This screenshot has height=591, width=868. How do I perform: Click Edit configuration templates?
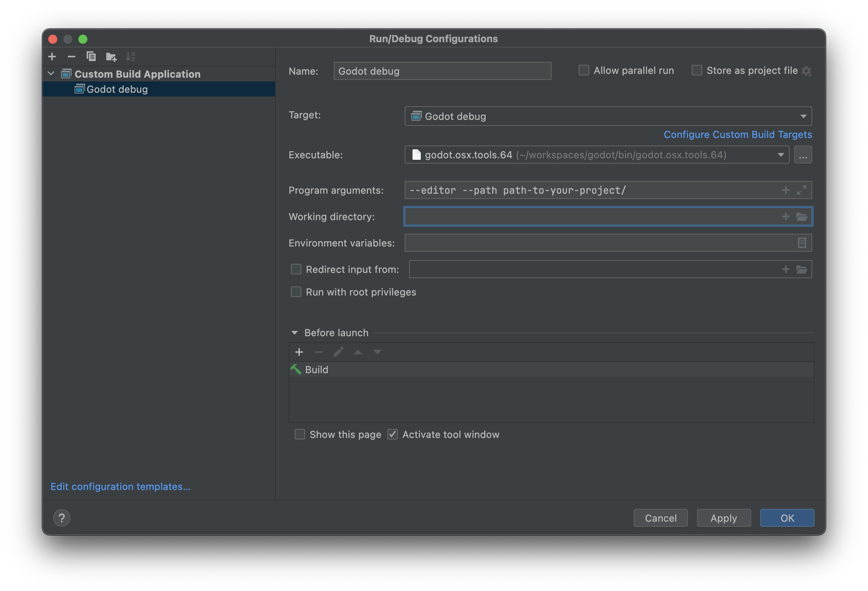(120, 486)
